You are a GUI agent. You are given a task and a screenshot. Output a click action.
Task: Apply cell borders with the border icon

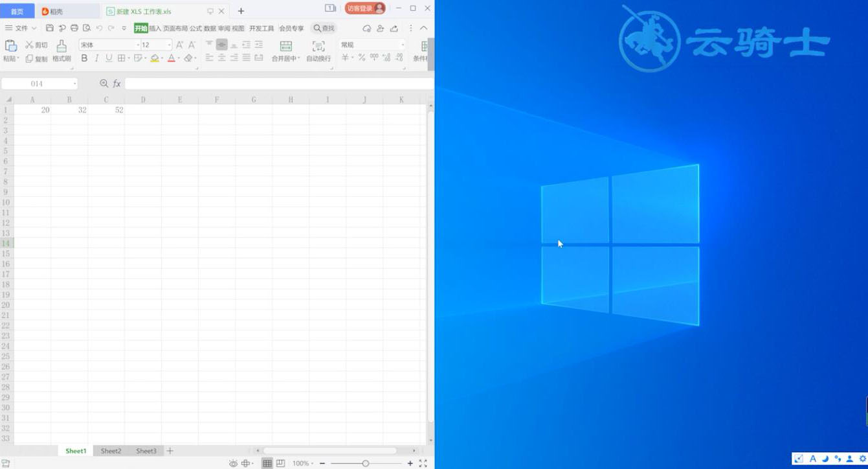tap(121, 58)
